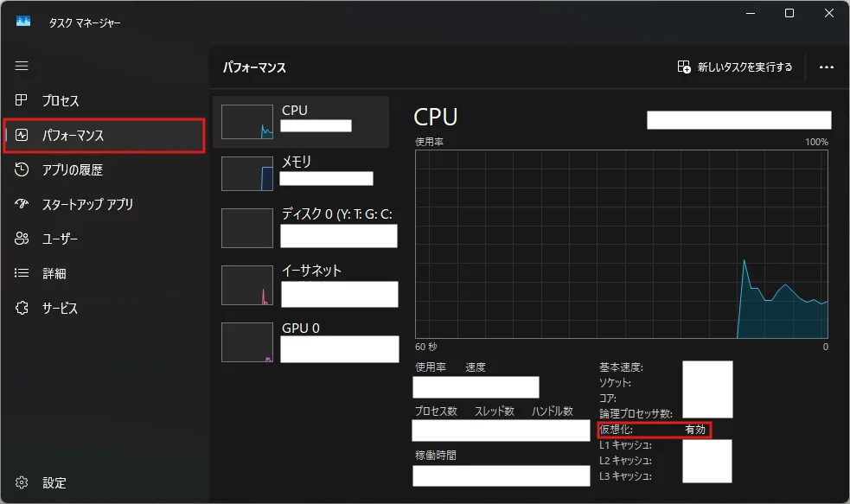Open the サービス puzzle icon
This screenshot has height=504, width=850.
pos(21,308)
